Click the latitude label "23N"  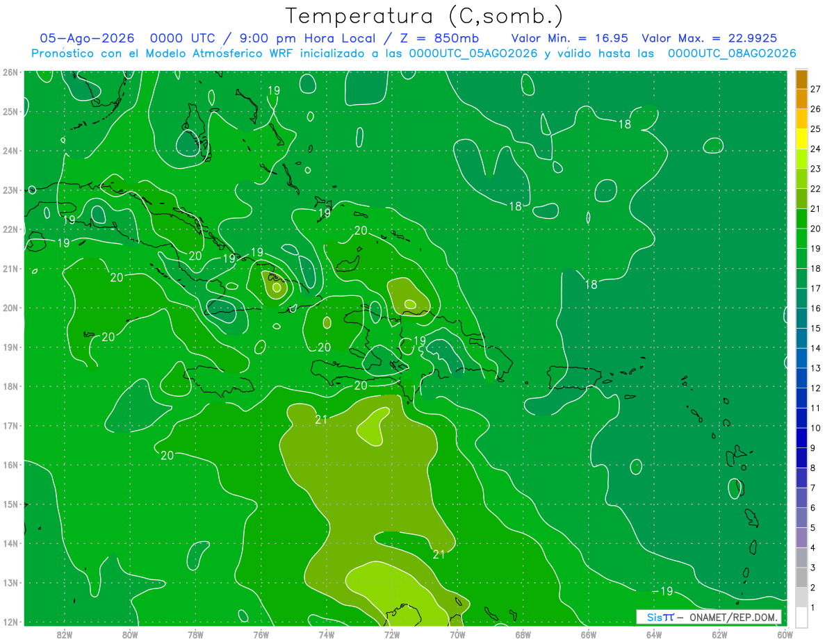click(x=10, y=190)
